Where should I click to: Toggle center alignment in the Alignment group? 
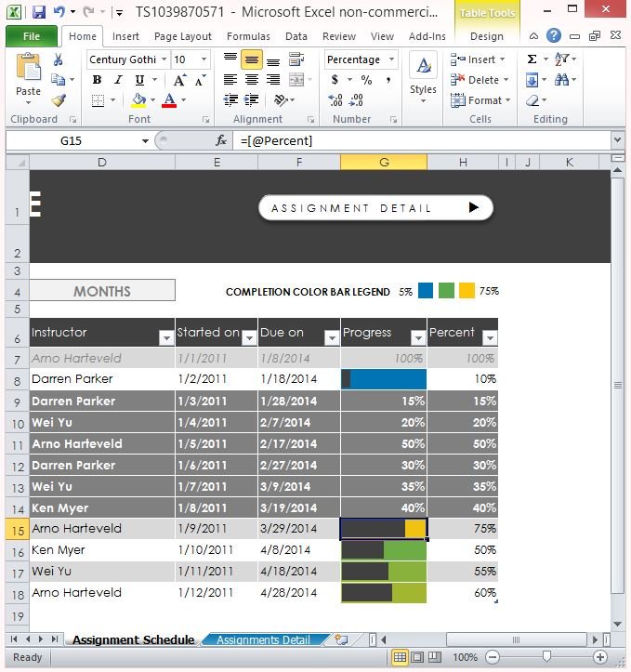[251, 80]
